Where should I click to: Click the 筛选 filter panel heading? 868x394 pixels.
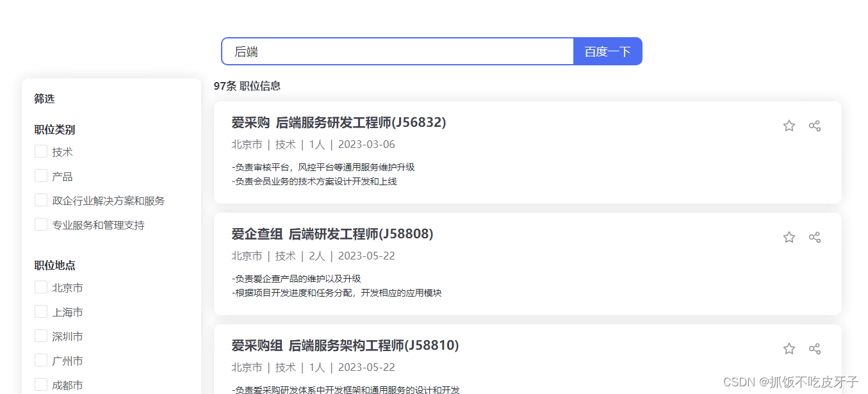pyautogui.click(x=45, y=99)
